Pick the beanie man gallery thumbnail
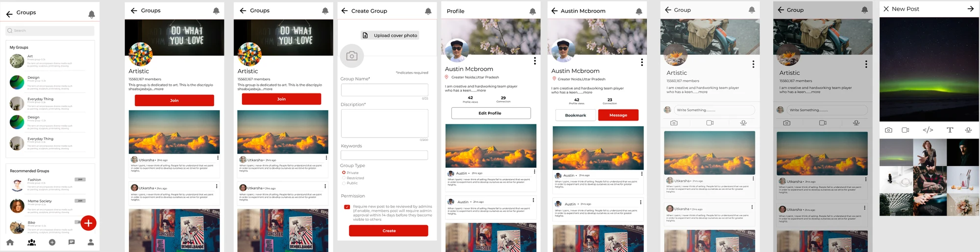This screenshot has width=980, height=252. (x=963, y=153)
